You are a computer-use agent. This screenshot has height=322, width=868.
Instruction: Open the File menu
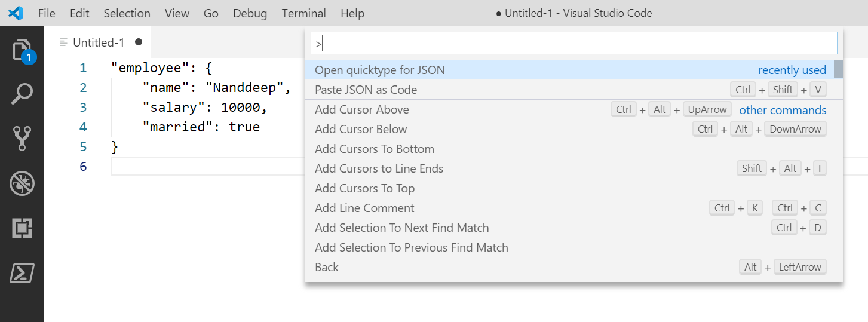pyautogui.click(x=47, y=13)
